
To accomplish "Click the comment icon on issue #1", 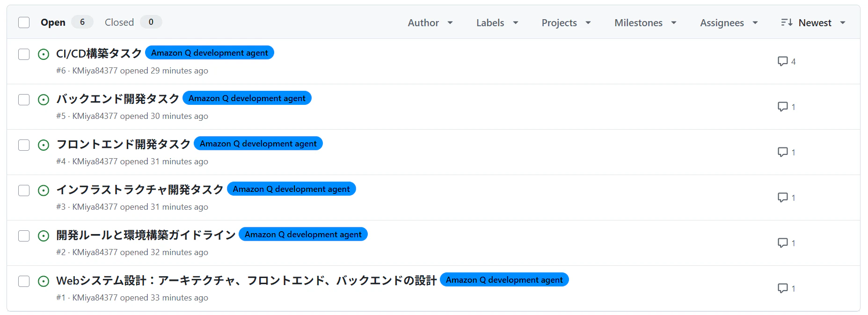I will [782, 288].
